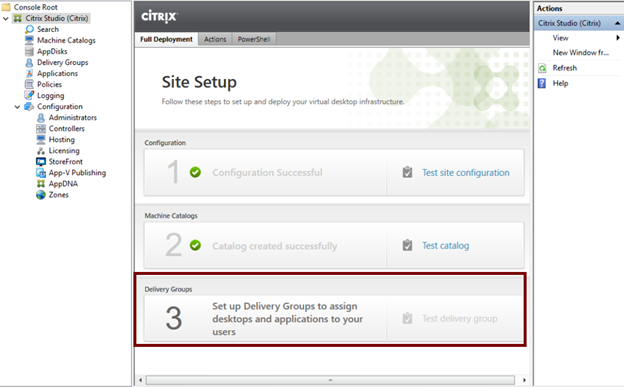Screen dimensions: 624x387
Task: Click the Configuration folder icon
Action: pyautogui.click(x=29, y=107)
